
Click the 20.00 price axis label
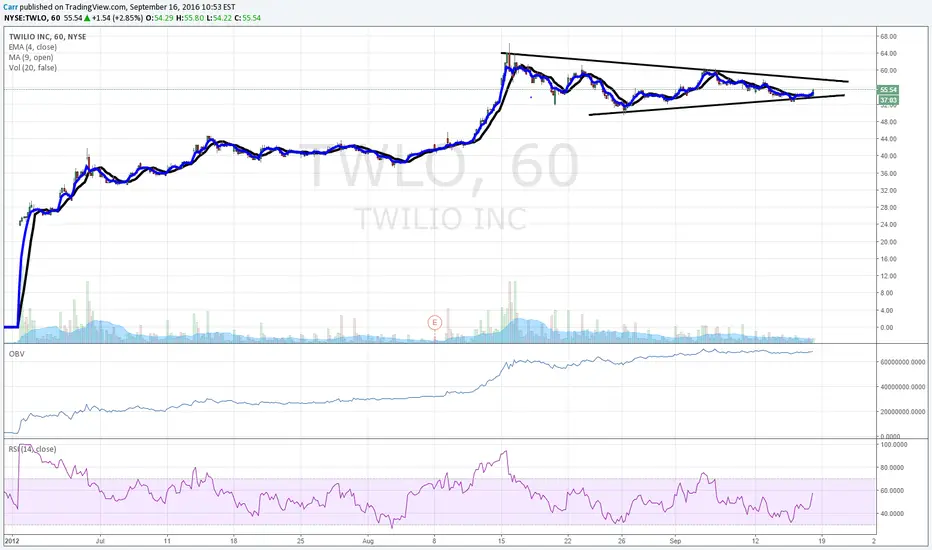[x=888, y=242]
